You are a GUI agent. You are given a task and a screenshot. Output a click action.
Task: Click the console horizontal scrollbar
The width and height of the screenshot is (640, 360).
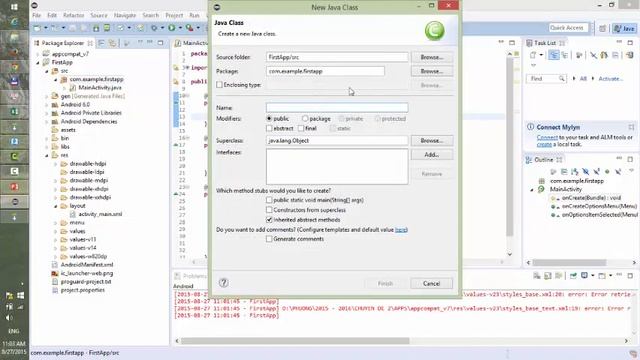(295, 340)
